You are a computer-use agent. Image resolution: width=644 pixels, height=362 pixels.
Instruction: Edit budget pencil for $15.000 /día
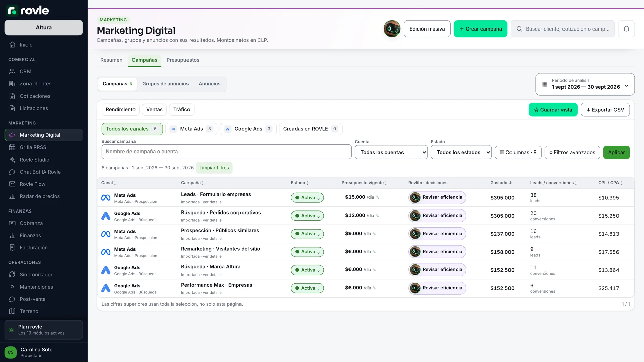(377, 197)
